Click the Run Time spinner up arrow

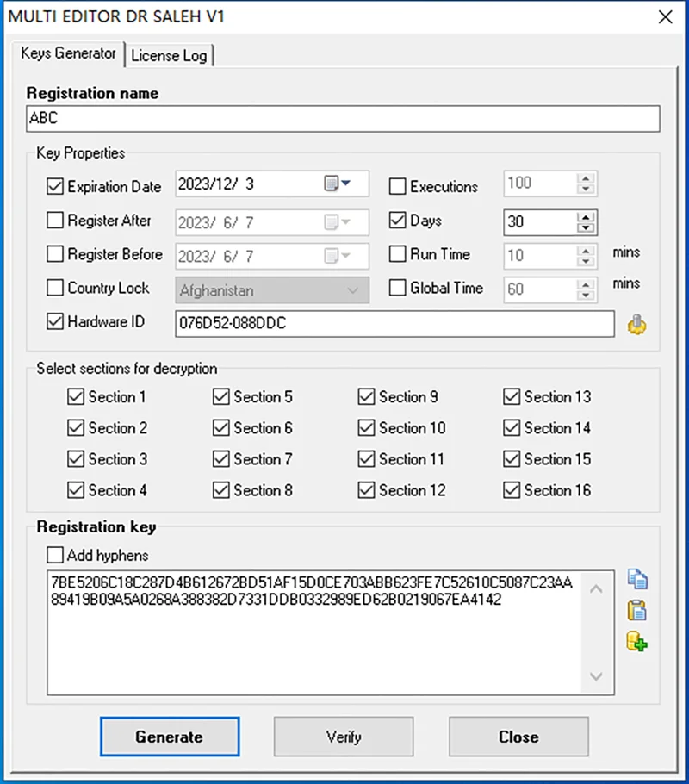(586, 250)
